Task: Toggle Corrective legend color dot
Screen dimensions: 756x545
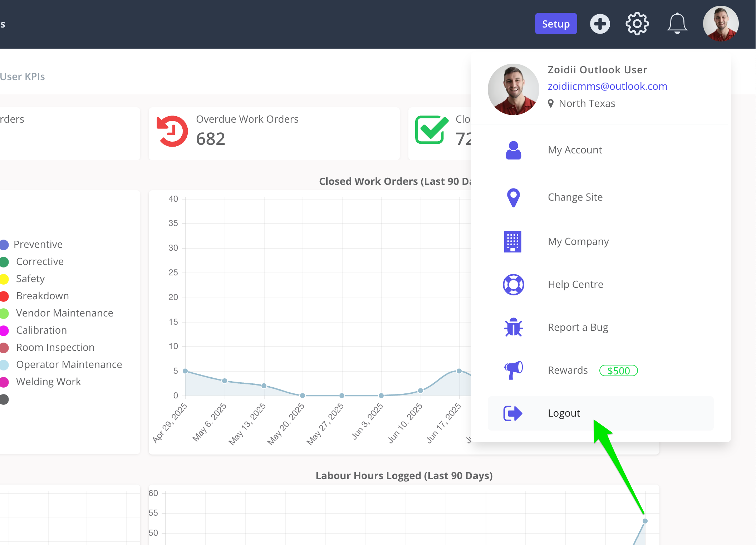Action: coord(4,262)
